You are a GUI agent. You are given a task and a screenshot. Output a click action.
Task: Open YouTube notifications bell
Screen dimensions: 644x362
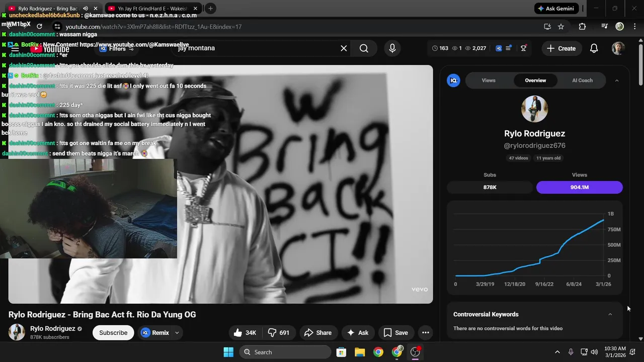(x=594, y=48)
